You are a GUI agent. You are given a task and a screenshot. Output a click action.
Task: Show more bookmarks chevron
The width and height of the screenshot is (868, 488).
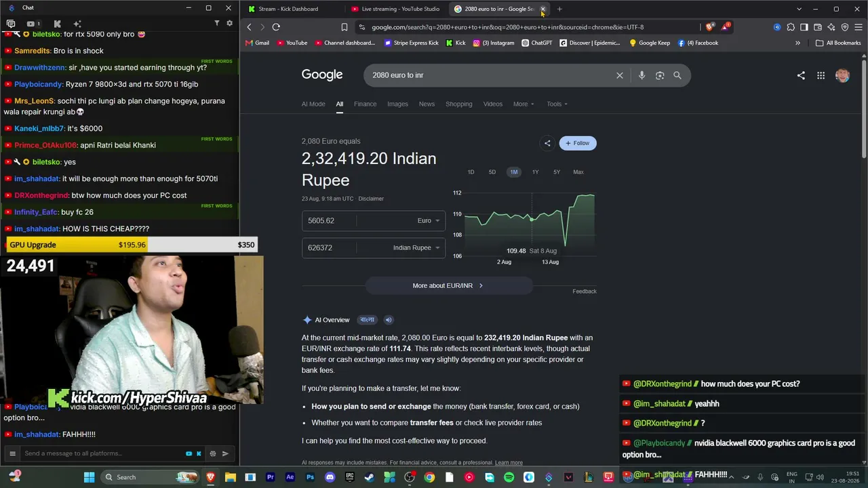tap(797, 43)
